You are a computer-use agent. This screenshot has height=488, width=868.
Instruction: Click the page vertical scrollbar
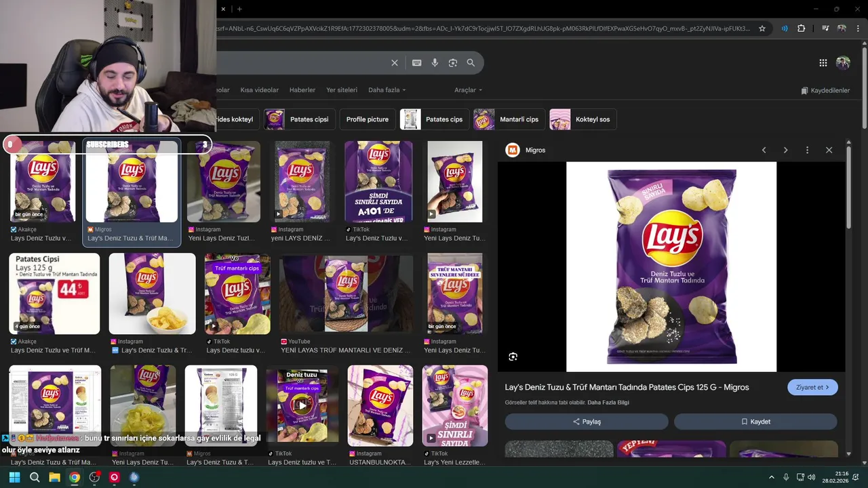coord(864,88)
